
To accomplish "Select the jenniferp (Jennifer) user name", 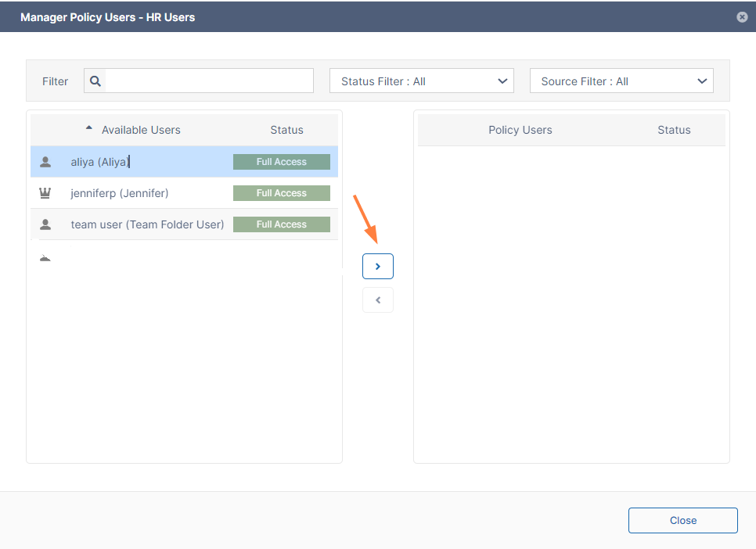I will (x=120, y=193).
